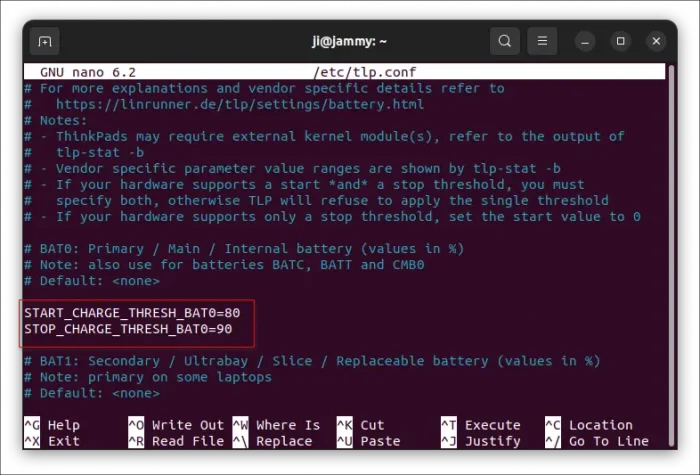Click the new tab icon in title bar

point(45,41)
